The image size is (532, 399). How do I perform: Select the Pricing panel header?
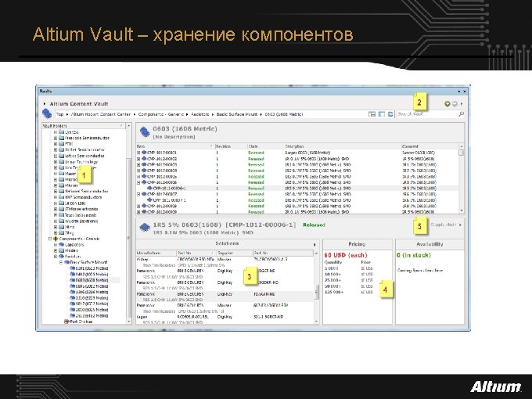point(357,244)
